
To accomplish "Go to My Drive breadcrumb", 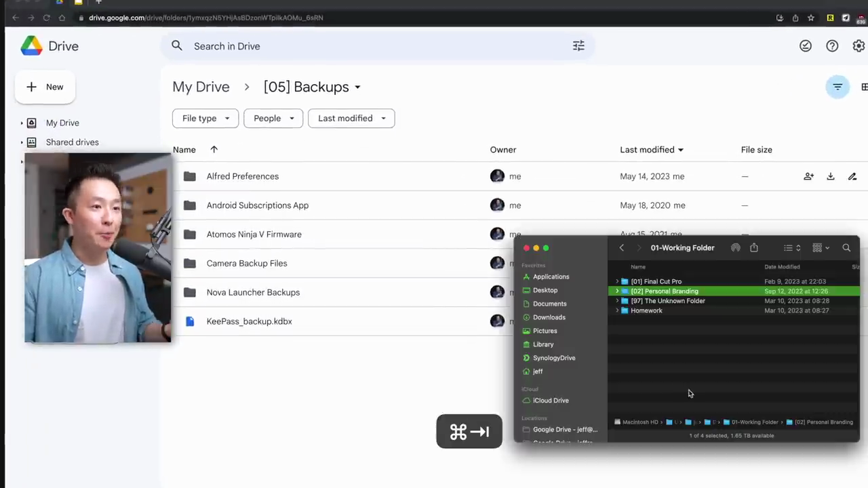I will pyautogui.click(x=201, y=87).
